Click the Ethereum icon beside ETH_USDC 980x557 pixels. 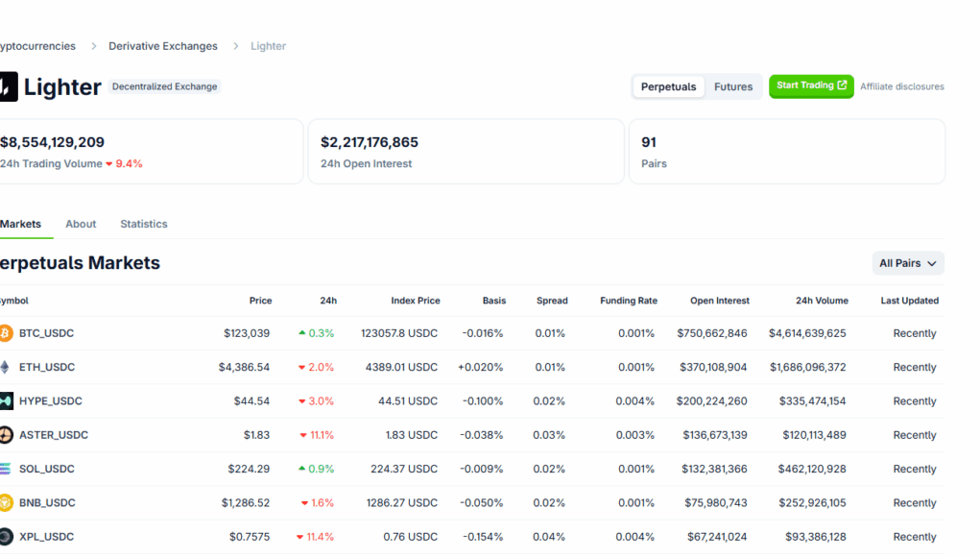(6, 367)
